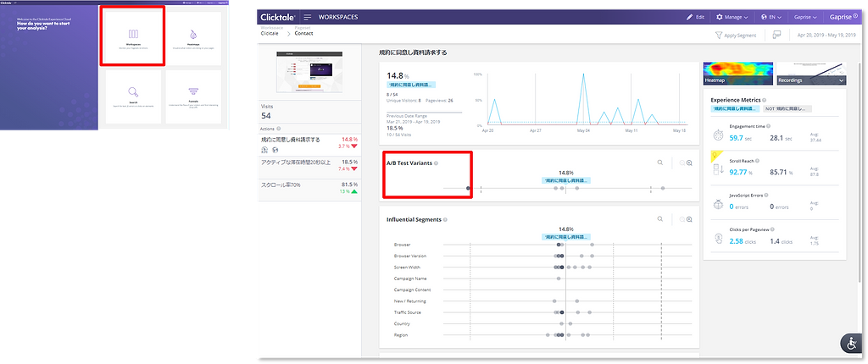Click the Clicktale logo in dashboard header
868x364 pixels.
[277, 17]
